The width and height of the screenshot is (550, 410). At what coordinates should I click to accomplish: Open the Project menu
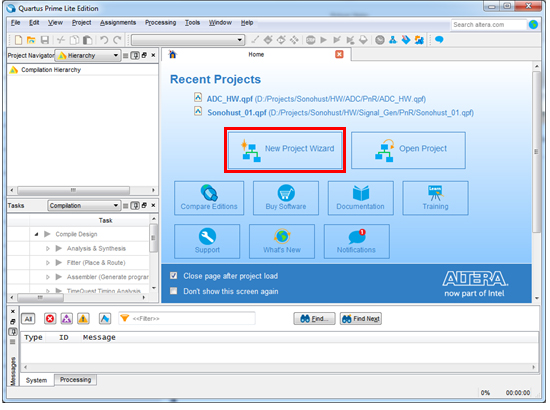(x=81, y=22)
